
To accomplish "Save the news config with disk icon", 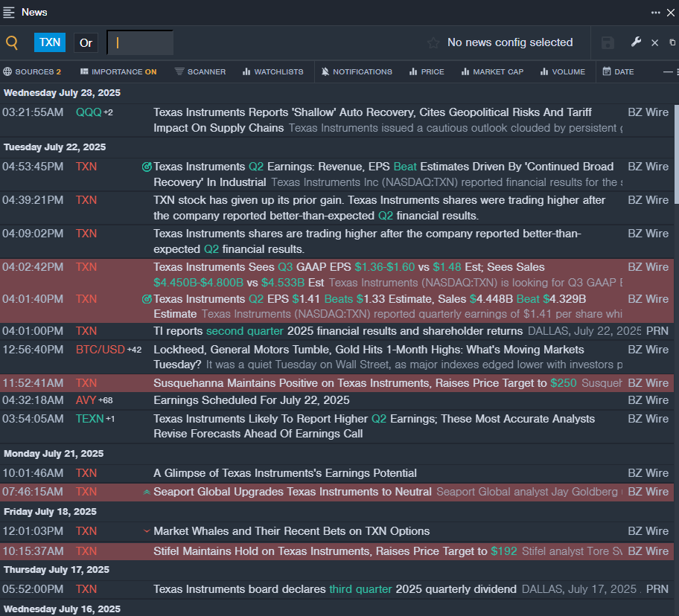I will [x=608, y=42].
